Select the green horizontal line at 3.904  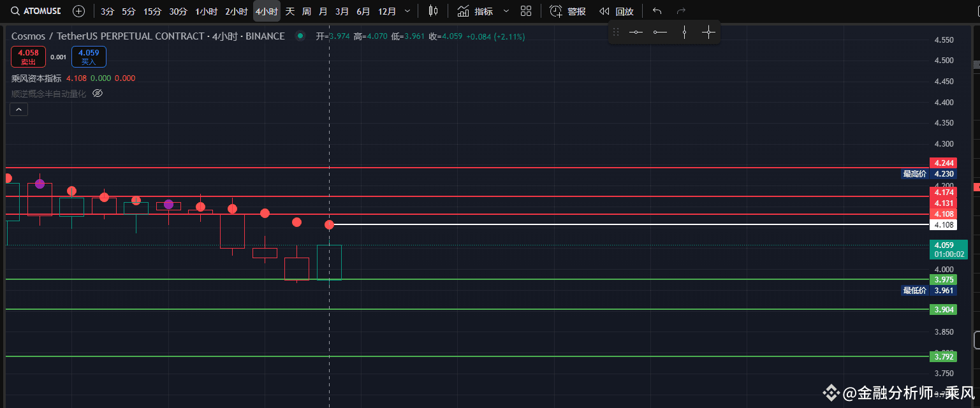[467, 309]
